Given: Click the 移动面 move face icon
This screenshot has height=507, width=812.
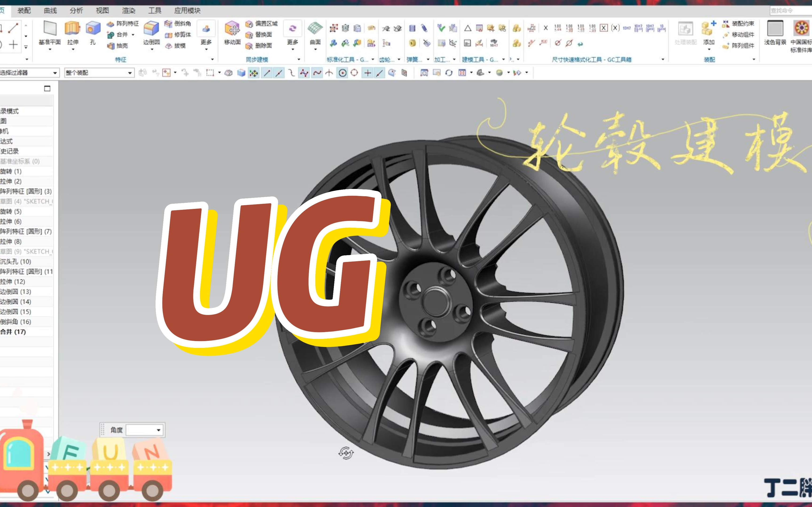Looking at the screenshot, I should [x=232, y=29].
